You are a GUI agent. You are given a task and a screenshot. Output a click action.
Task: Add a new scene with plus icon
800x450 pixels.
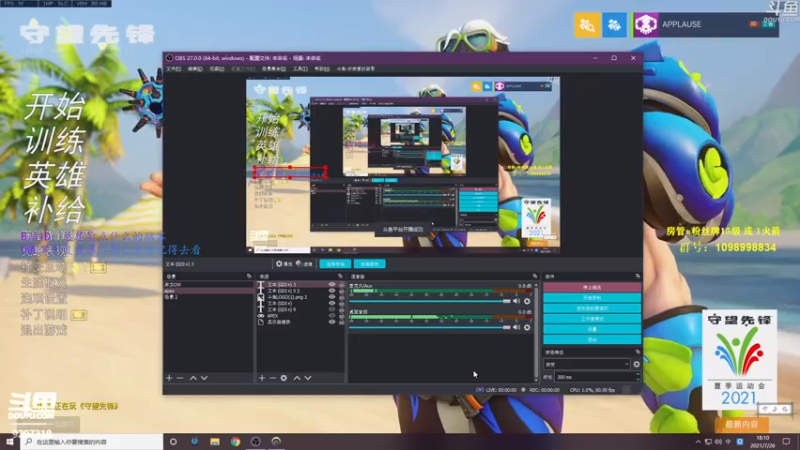169,378
